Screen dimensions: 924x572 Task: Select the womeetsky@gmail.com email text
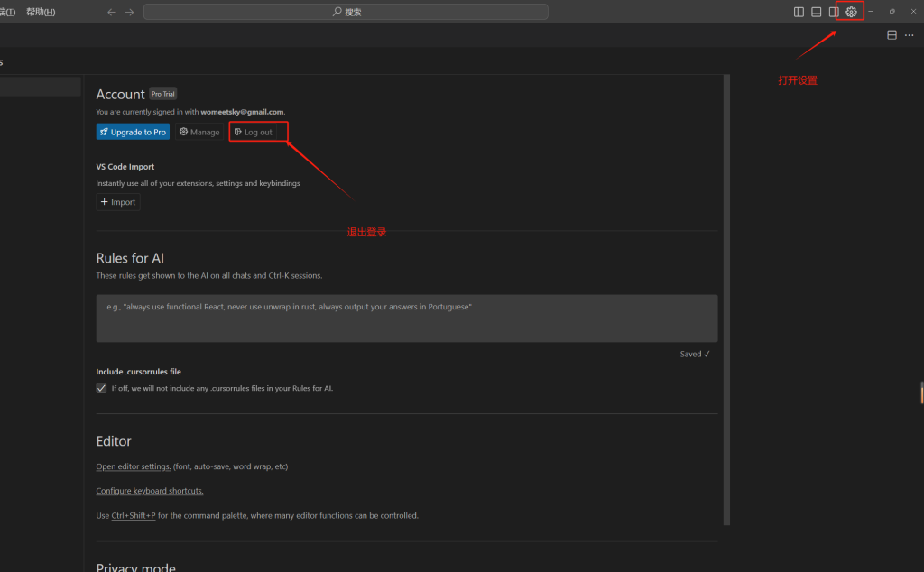pos(242,112)
